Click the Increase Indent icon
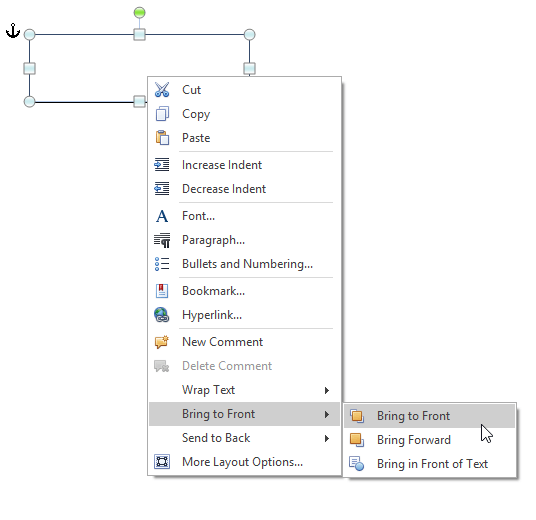This screenshot has width=536, height=520. (x=162, y=165)
